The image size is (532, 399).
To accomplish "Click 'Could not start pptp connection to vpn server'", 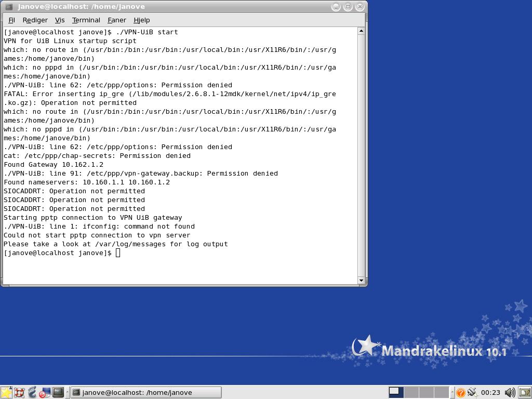I will tap(97, 235).
